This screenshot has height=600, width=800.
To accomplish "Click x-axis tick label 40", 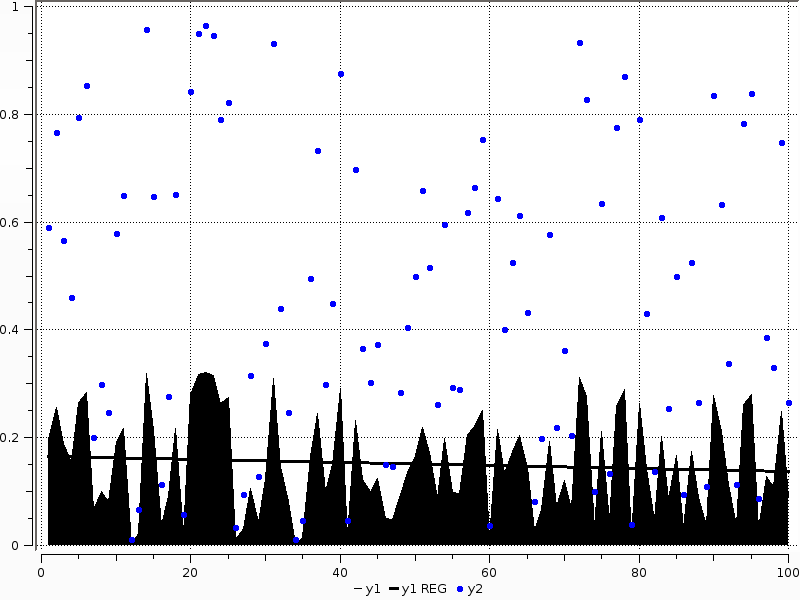I will point(340,572).
